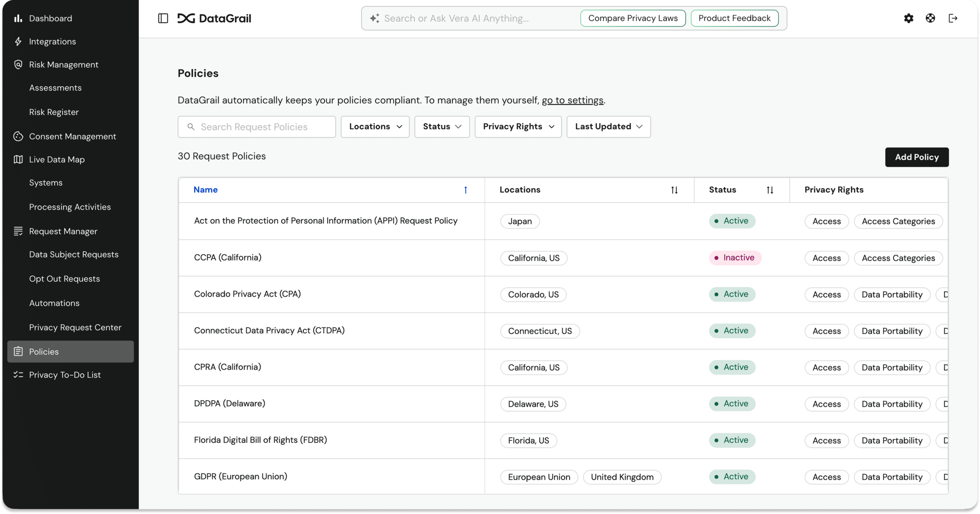Click the Inactive status badge for CCPA
This screenshot has height=514, width=980.
coord(735,258)
